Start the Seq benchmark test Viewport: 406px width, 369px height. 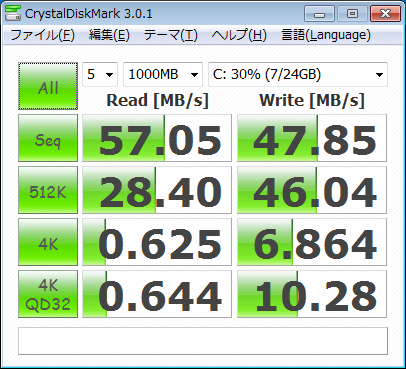click(48, 138)
